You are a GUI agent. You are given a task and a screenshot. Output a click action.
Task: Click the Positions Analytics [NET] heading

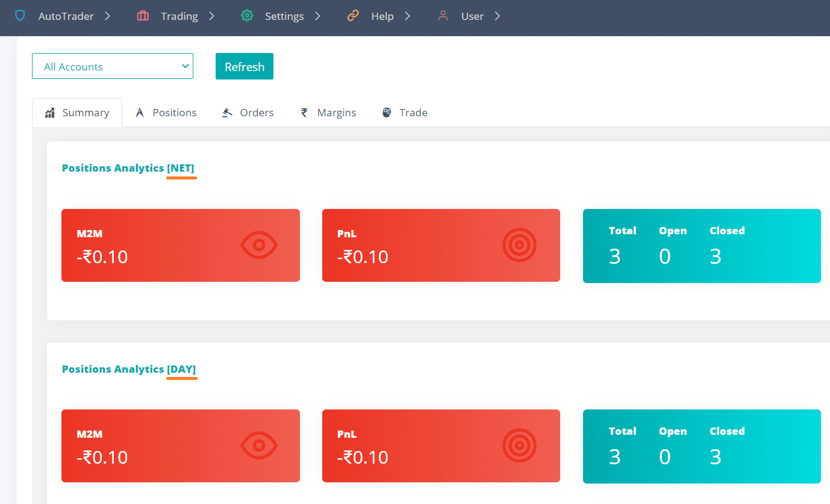point(128,168)
